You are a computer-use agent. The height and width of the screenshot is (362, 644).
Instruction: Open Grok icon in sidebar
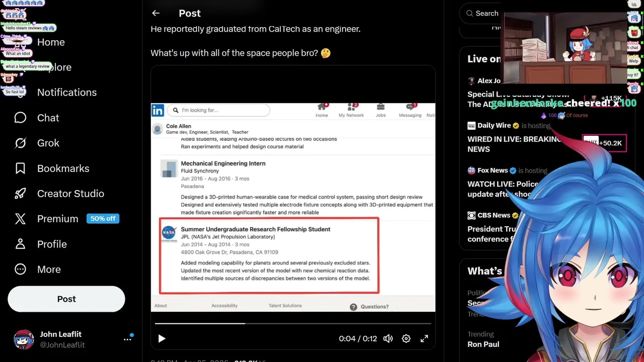(x=20, y=143)
